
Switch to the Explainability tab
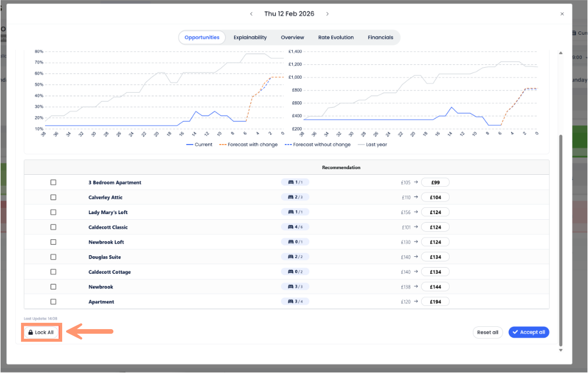pos(250,38)
